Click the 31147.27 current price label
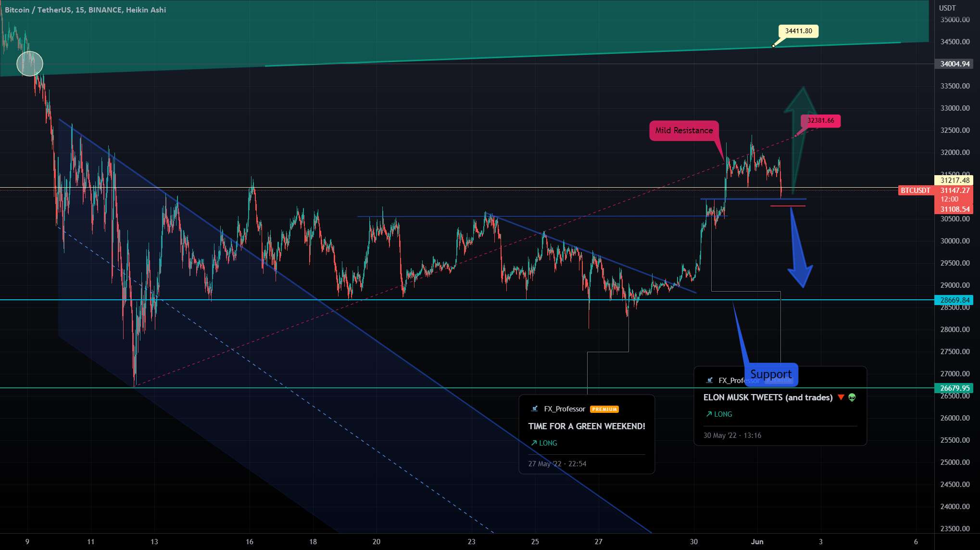 [955, 191]
